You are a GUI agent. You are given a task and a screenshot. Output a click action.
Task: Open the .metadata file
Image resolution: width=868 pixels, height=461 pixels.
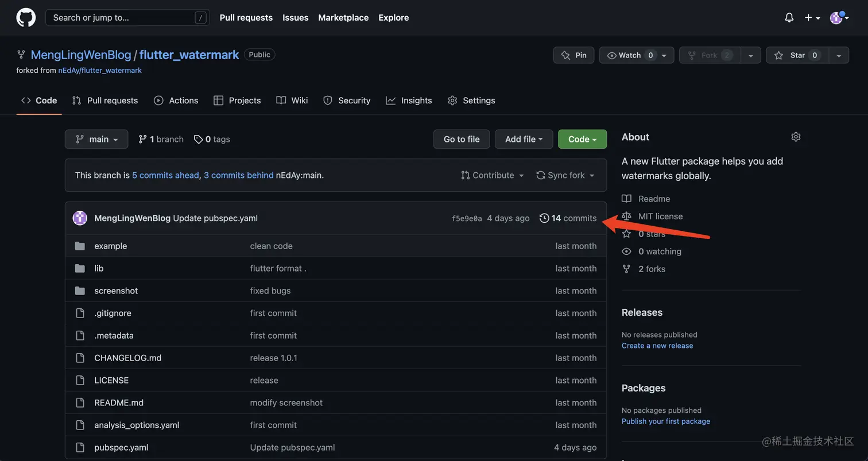(114, 335)
